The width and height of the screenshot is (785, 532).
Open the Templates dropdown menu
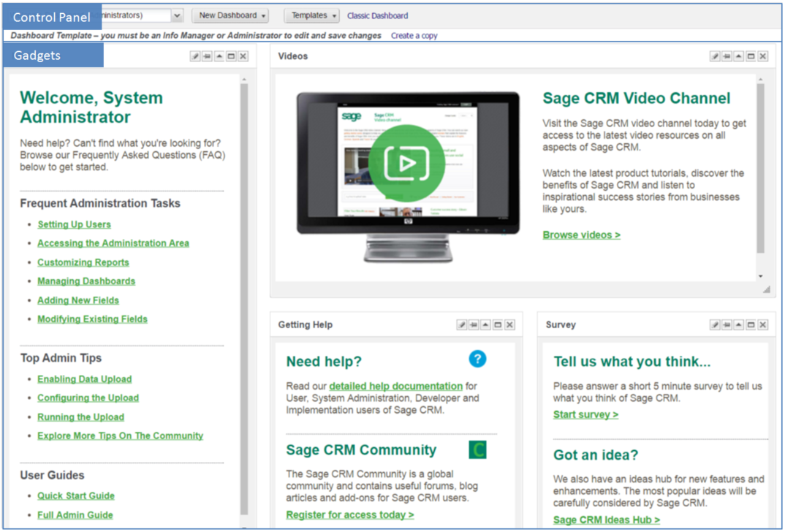coord(312,15)
